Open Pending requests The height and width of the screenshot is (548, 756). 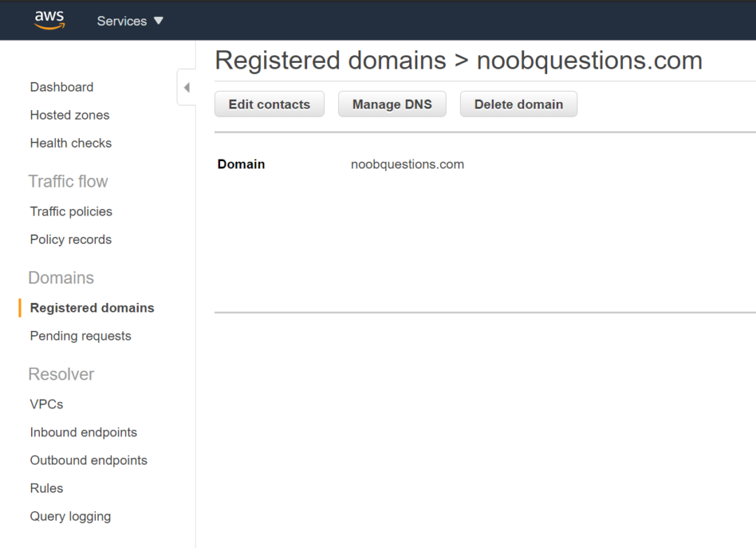80,336
